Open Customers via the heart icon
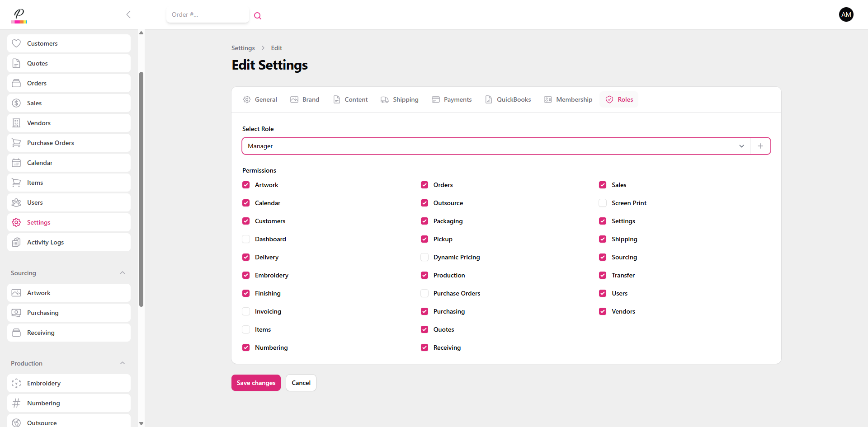 click(16, 43)
